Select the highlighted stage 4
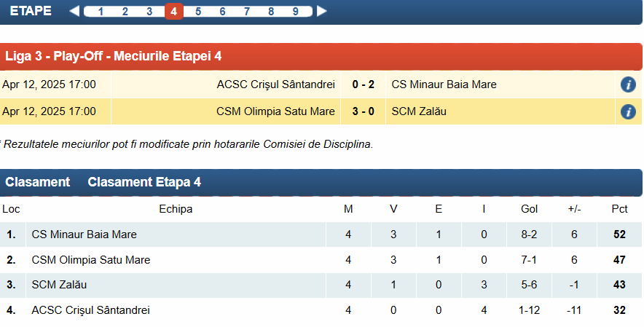This screenshot has width=644, height=327. pos(173,12)
